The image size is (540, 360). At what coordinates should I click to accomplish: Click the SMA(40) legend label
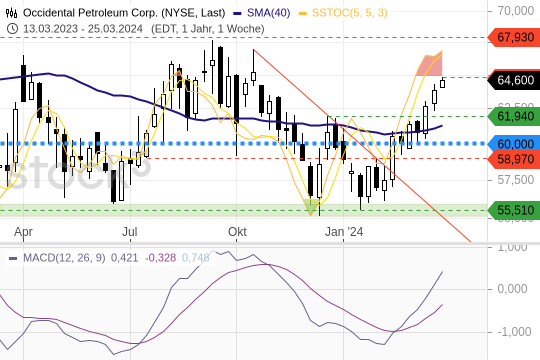(269, 13)
